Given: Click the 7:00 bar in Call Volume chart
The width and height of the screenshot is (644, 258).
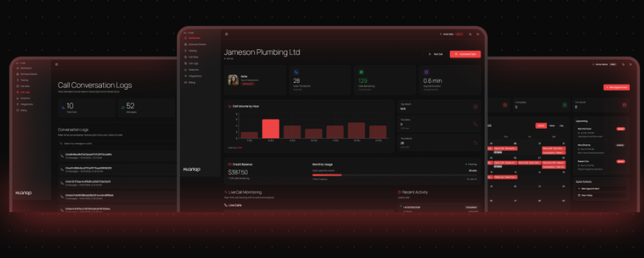Looking at the screenshot, I should click(249, 135).
